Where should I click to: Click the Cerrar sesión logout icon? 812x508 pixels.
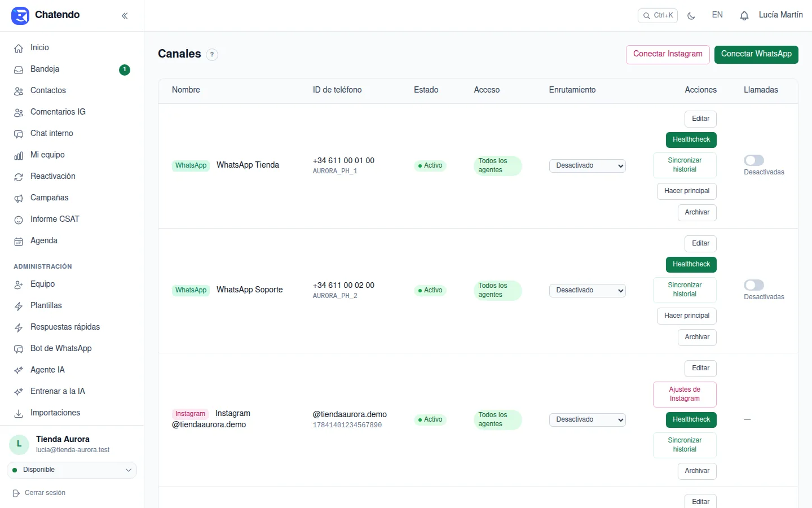click(x=16, y=493)
